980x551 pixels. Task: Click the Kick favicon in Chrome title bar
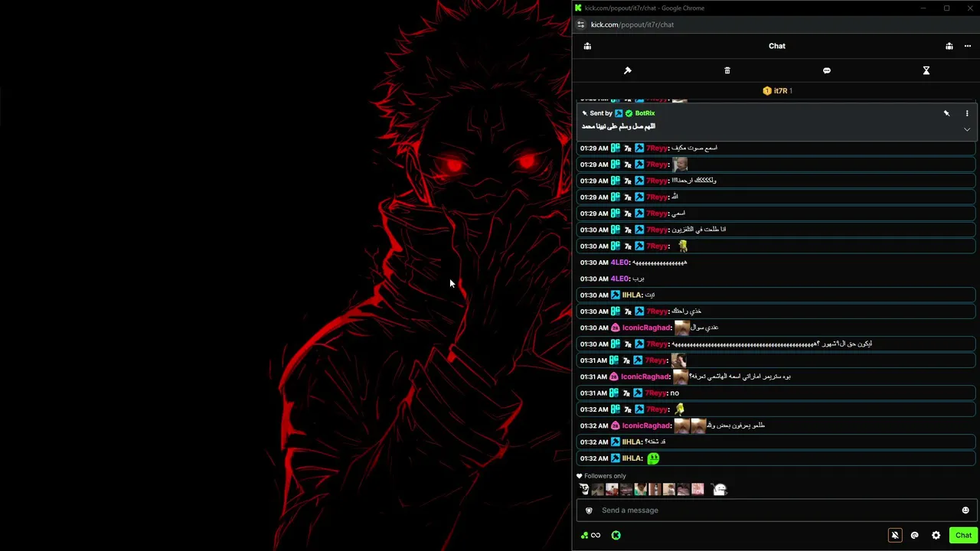click(x=578, y=8)
